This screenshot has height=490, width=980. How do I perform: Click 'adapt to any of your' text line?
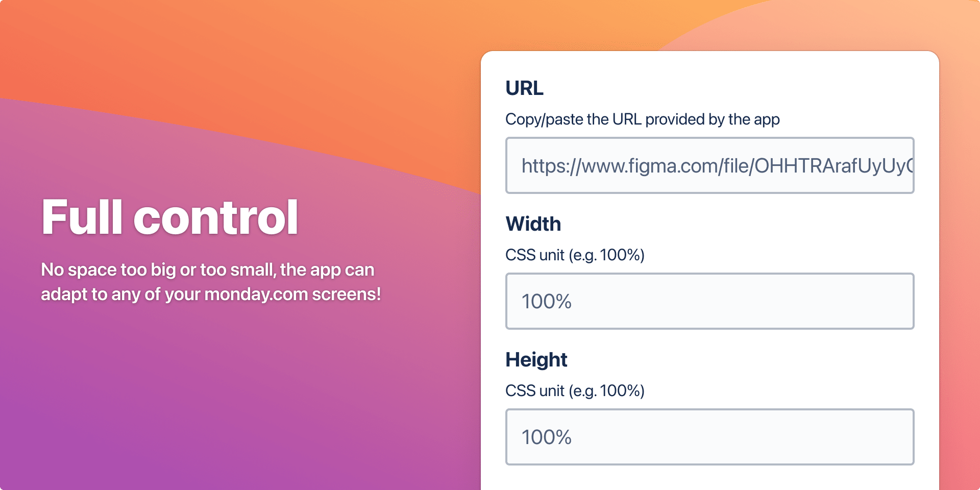[x=120, y=295]
